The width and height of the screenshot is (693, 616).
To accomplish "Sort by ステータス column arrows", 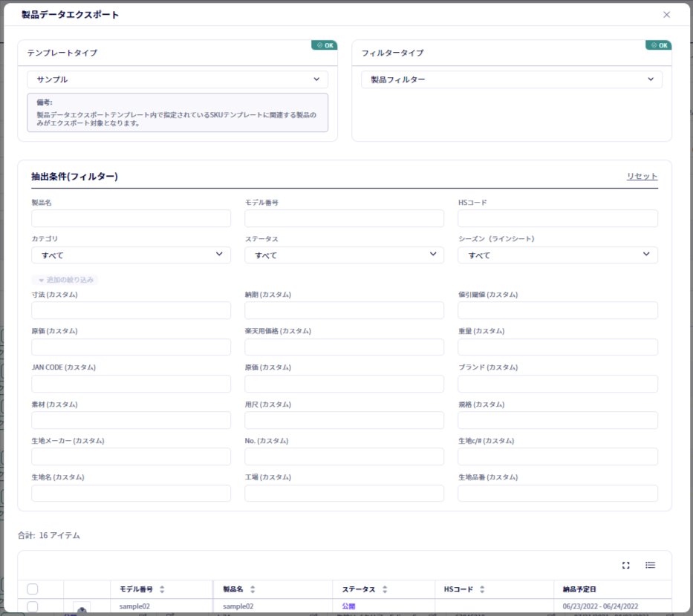I will pos(385,589).
